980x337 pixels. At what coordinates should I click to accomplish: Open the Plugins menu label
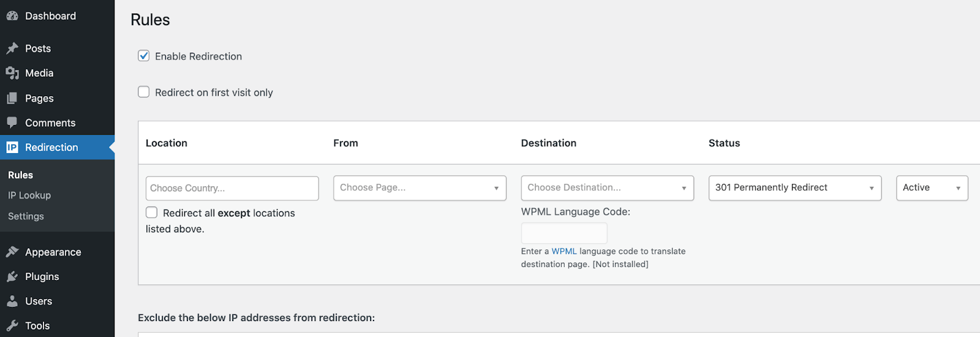(x=42, y=276)
